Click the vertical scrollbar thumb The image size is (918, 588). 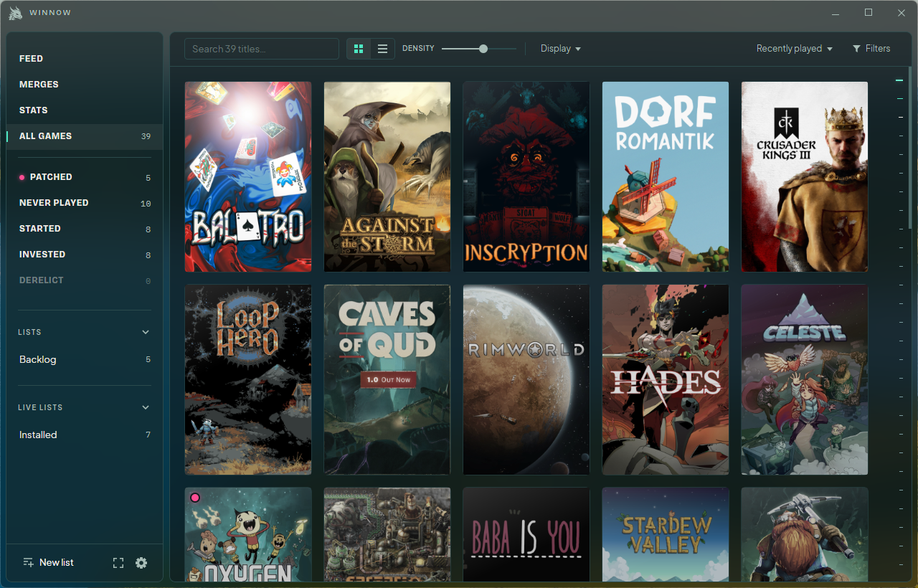(x=910, y=148)
